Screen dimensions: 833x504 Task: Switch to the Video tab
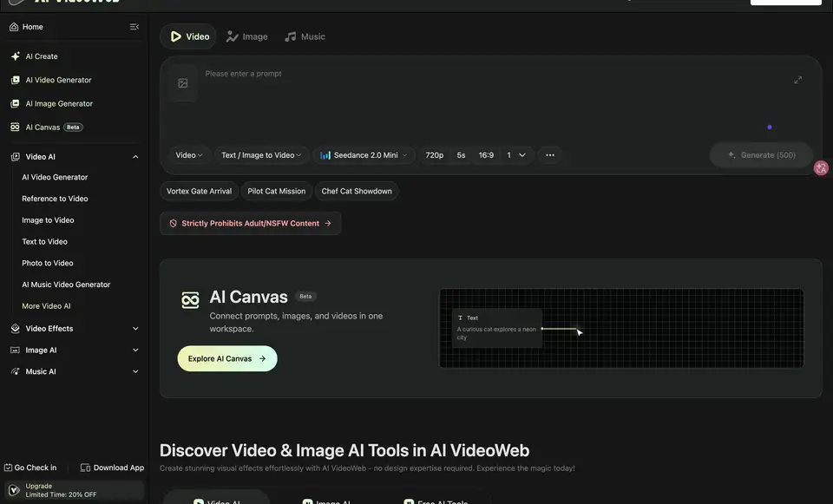coord(188,36)
